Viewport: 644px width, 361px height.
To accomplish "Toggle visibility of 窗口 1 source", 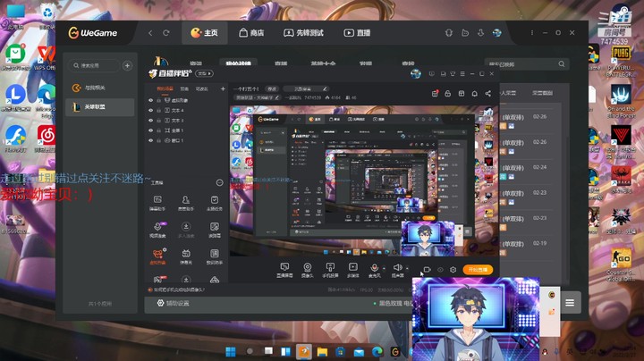I will (151, 140).
